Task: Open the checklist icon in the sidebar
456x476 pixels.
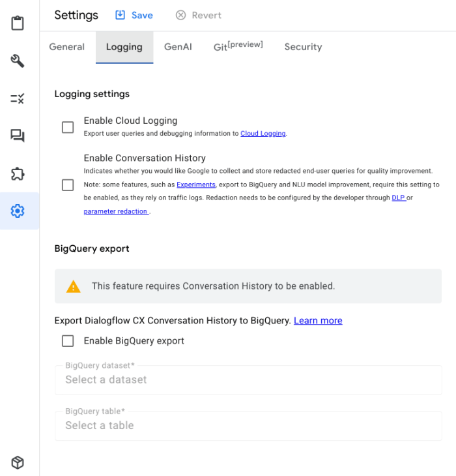Action: 18,98
